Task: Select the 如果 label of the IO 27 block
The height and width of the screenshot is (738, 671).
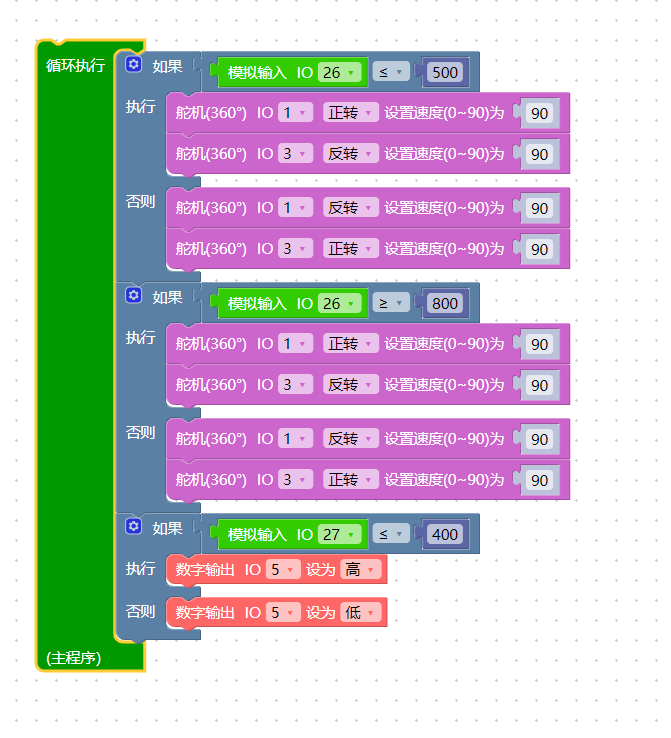Action: (168, 528)
